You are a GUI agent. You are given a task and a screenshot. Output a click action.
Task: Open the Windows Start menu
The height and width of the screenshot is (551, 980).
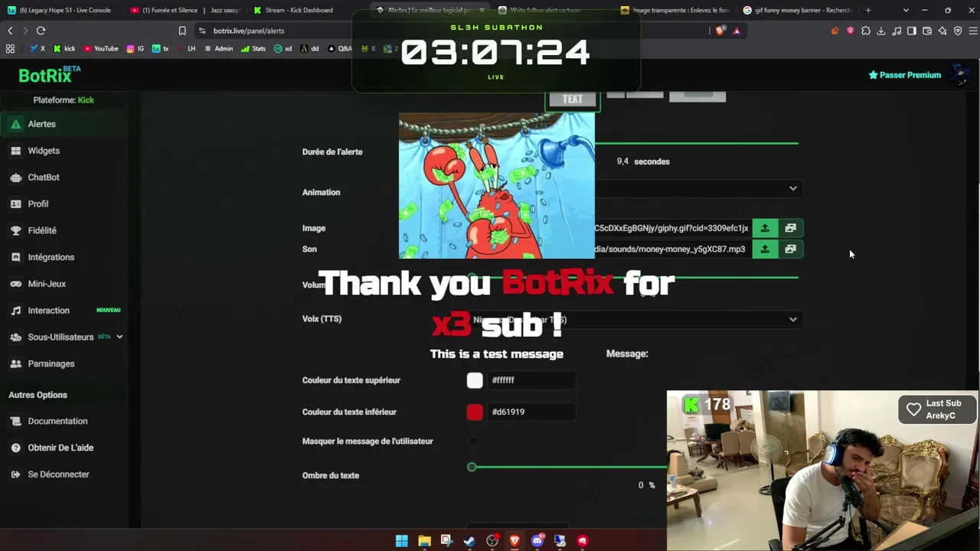pyautogui.click(x=402, y=541)
